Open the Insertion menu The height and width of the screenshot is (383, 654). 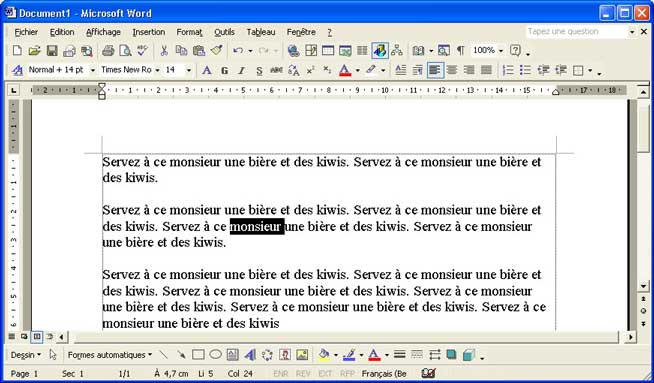pos(149,32)
